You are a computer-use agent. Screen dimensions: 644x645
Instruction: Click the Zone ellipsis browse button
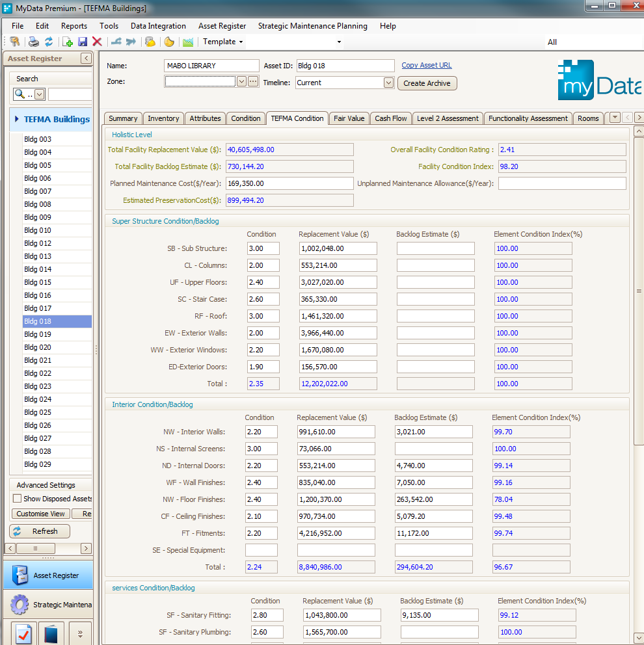coord(253,81)
